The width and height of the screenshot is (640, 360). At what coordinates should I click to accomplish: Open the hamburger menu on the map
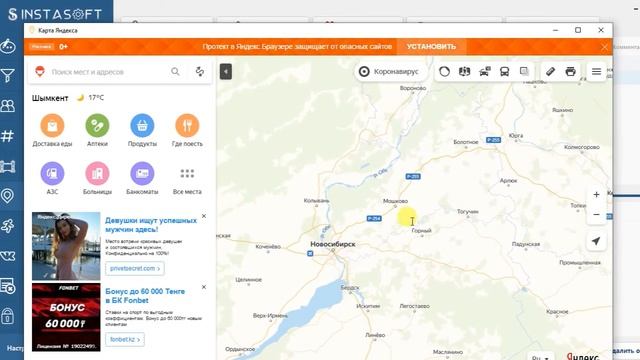pyautogui.click(x=596, y=72)
